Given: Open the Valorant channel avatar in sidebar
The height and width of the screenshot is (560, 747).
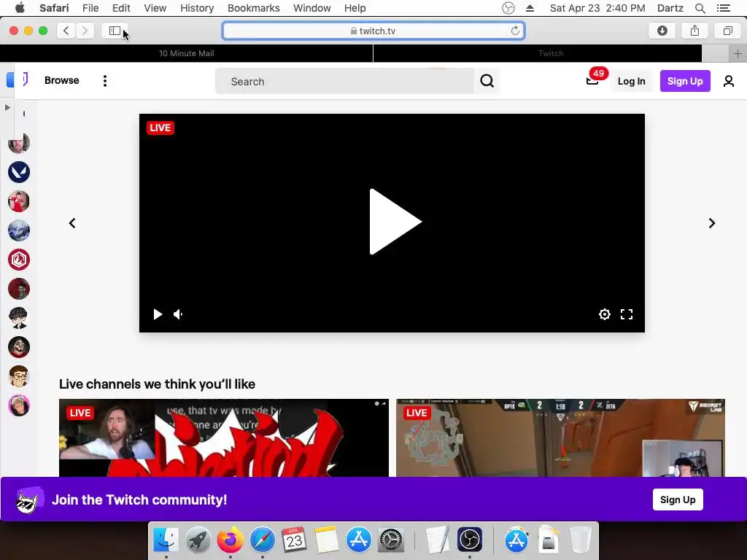Looking at the screenshot, I should pyautogui.click(x=19, y=172).
